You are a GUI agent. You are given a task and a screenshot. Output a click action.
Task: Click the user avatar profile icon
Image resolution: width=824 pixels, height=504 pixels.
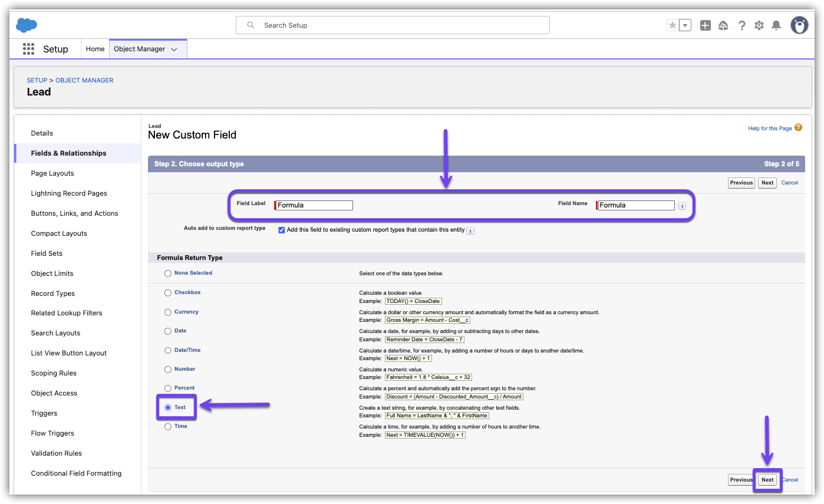799,25
